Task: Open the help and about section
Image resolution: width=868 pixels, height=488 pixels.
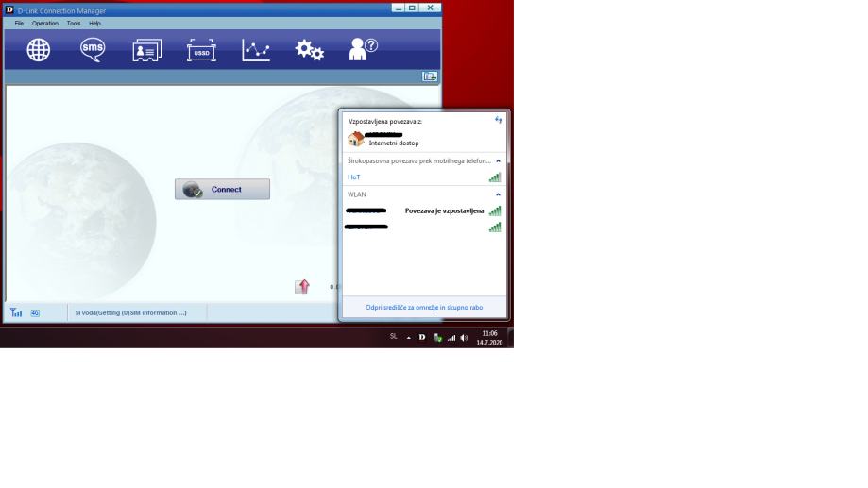Action: (x=363, y=50)
